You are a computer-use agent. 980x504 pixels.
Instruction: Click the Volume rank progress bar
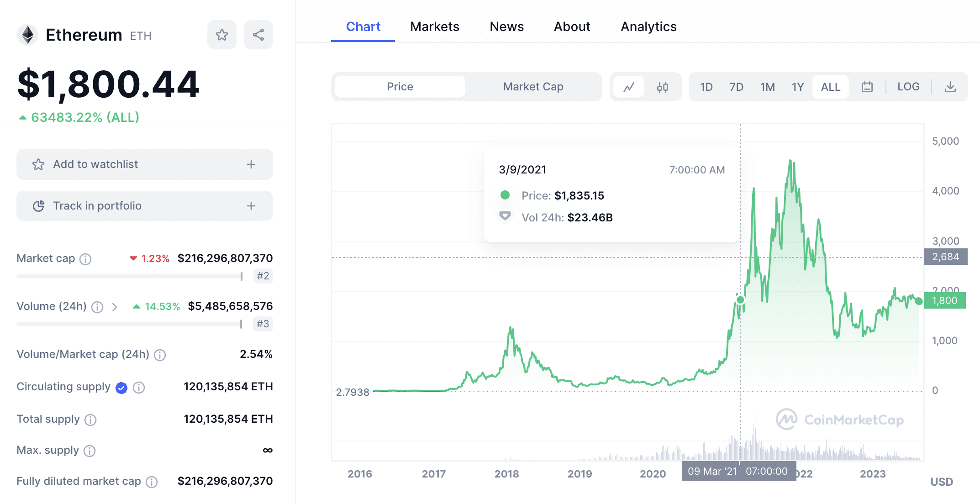point(130,324)
